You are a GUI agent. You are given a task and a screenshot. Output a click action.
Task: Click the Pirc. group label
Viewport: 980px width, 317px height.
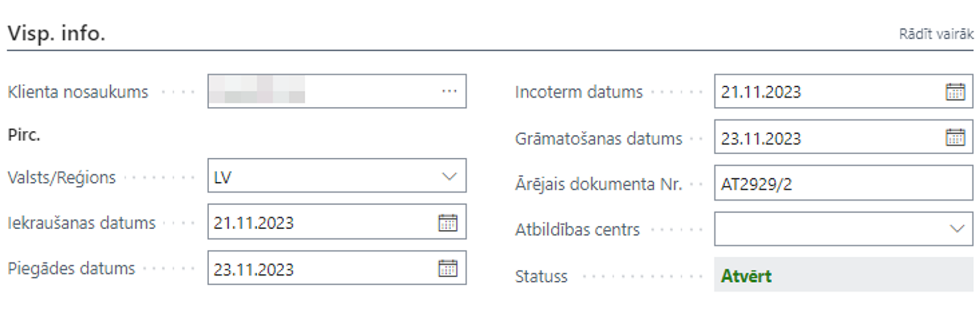click(24, 135)
